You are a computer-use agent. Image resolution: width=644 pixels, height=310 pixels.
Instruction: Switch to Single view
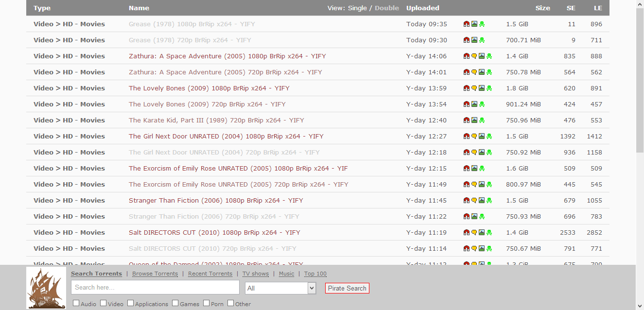[x=357, y=8]
